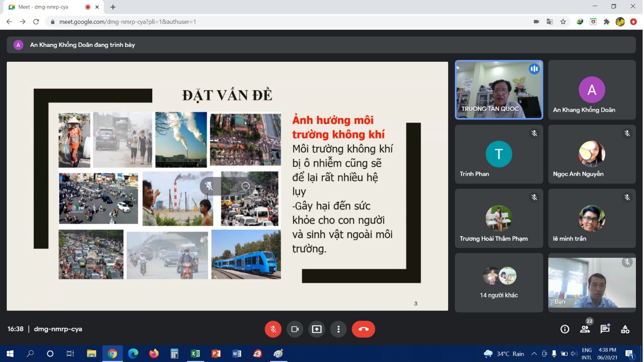Image resolution: width=644 pixels, height=362 pixels.
Task: Click the Google Translate icon in address bar
Action: click(x=549, y=22)
